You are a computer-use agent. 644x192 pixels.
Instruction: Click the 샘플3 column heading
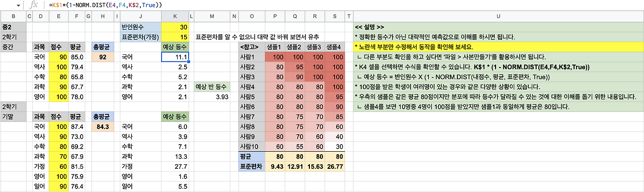pos(314,47)
